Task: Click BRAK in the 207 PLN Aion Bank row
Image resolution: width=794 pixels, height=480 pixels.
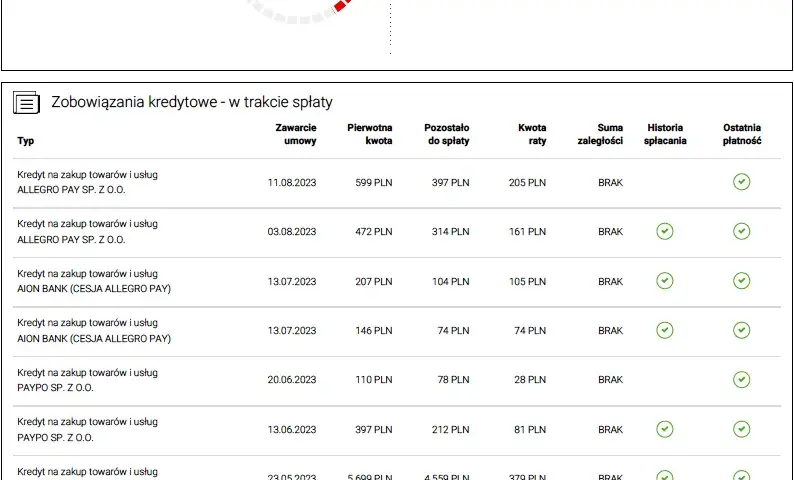Action: pyautogui.click(x=610, y=282)
